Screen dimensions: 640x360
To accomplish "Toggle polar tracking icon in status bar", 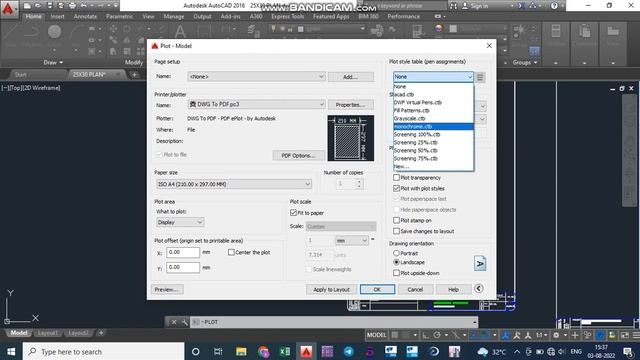I will pyautogui.click(x=437, y=335).
